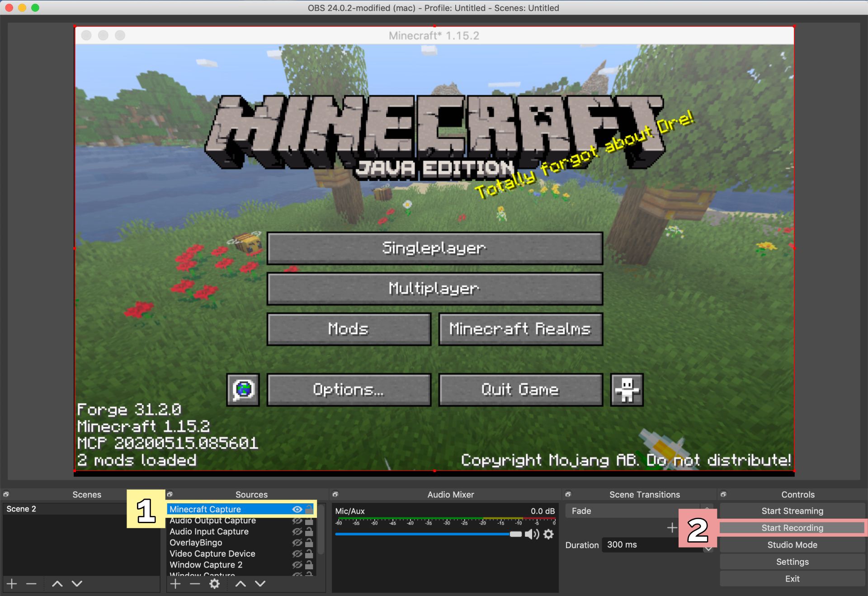Move selected source down

[x=260, y=584]
